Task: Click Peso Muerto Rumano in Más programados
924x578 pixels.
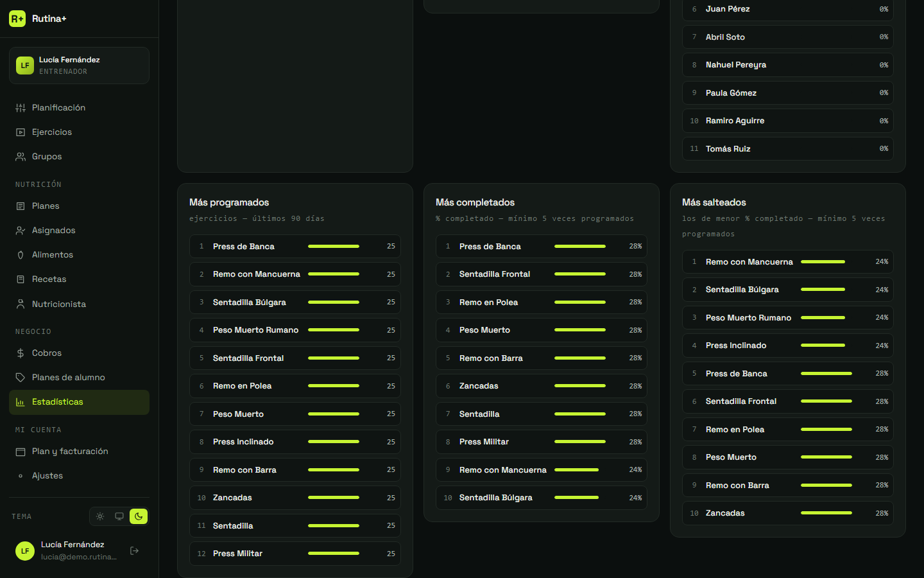Action: click(295, 330)
